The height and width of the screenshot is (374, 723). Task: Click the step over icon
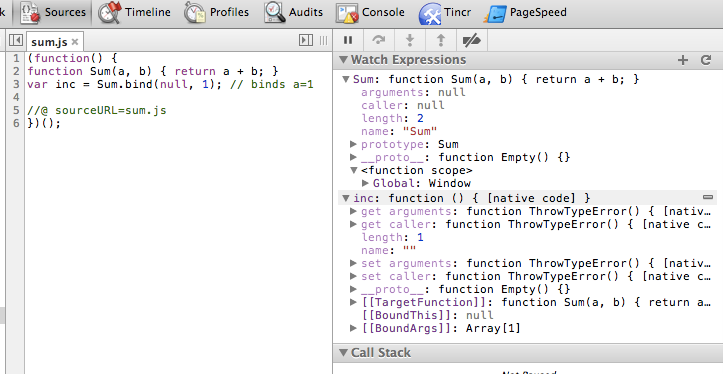pos(379,41)
